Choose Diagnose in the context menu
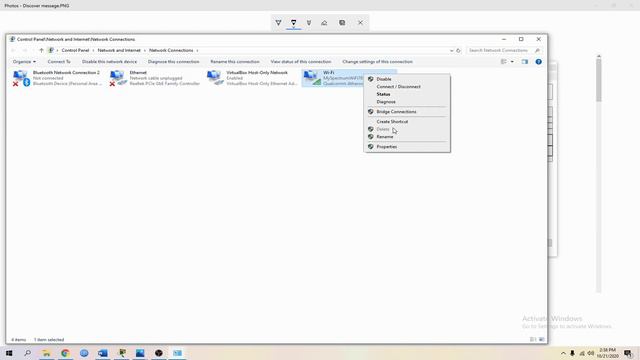640x360 pixels. [386, 102]
